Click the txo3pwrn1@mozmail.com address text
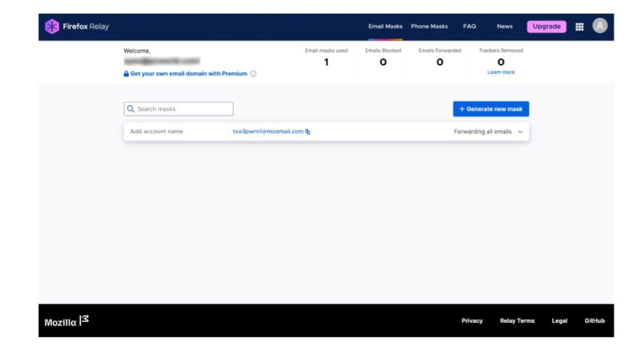The height and width of the screenshot is (347, 644). 268,131
